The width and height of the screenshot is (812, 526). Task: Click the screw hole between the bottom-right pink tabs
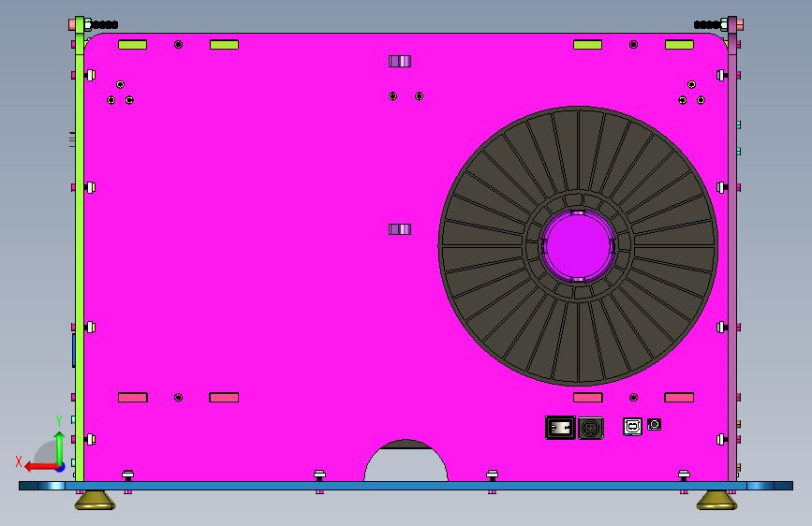click(x=633, y=398)
